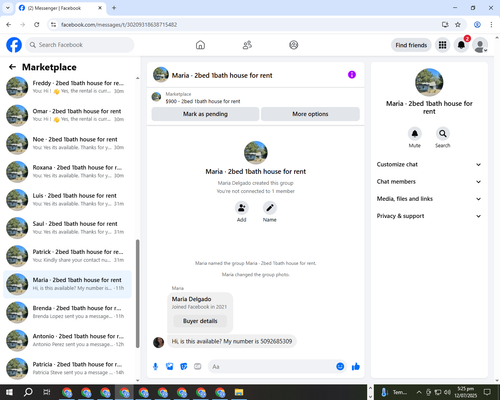Expand Chat members section
The image size is (500, 400).
[x=429, y=182]
